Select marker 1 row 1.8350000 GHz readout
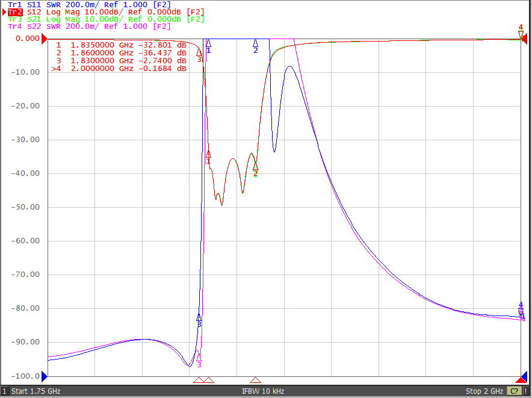 click(x=121, y=45)
